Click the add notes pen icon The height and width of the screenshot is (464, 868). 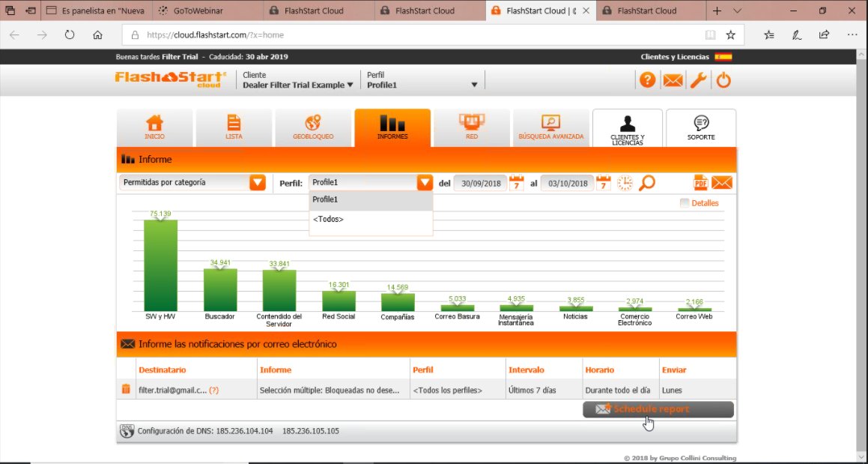tap(797, 35)
